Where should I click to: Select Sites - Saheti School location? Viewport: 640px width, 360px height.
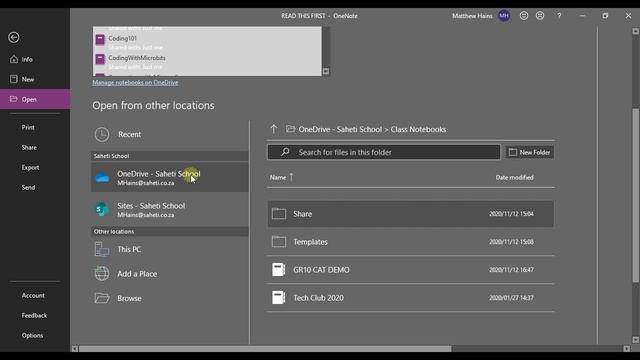[169, 209]
